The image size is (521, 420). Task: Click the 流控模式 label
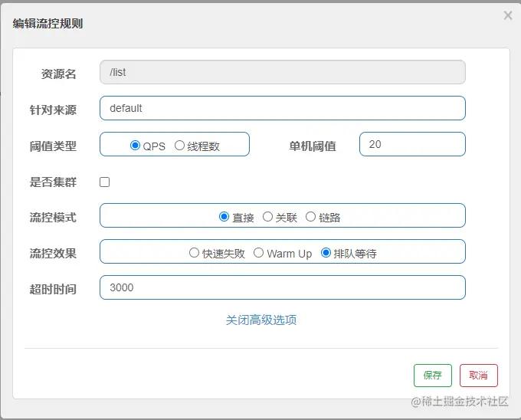(53, 218)
